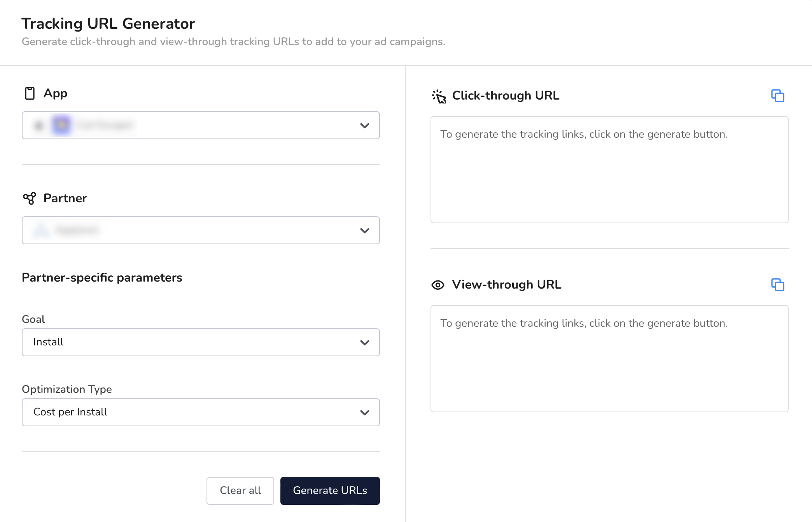Select the Install goal option
This screenshot has width=812, height=522.
(201, 342)
